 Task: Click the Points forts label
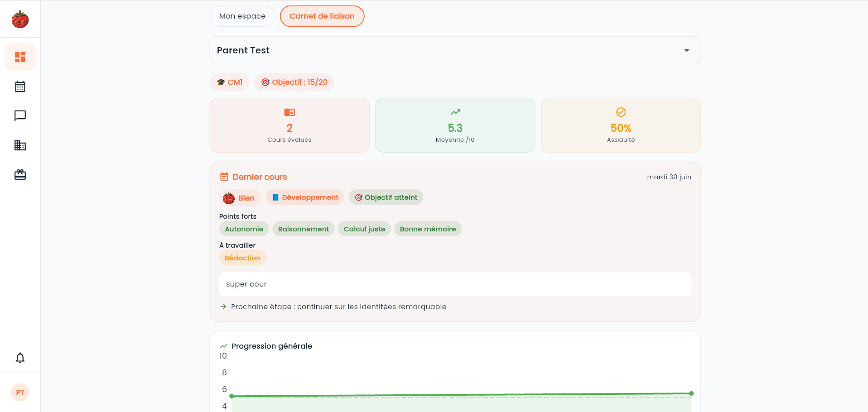[x=238, y=216]
